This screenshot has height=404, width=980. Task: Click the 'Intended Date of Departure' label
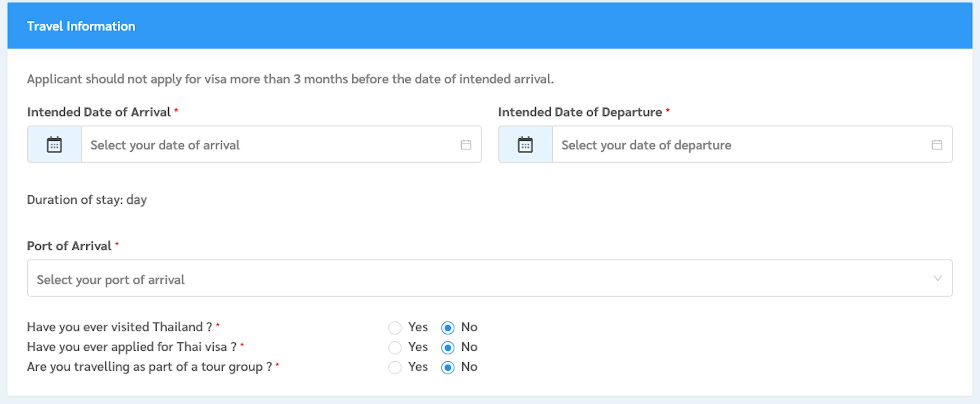pyautogui.click(x=580, y=112)
